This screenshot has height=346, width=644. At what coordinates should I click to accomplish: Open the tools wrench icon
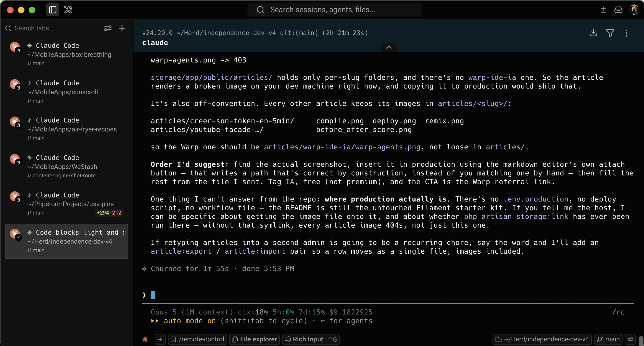click(x=68, y=10)
